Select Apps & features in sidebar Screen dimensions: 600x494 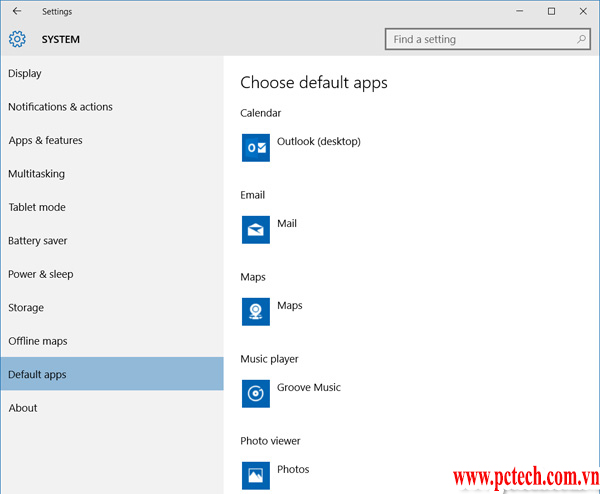[45, 140]
